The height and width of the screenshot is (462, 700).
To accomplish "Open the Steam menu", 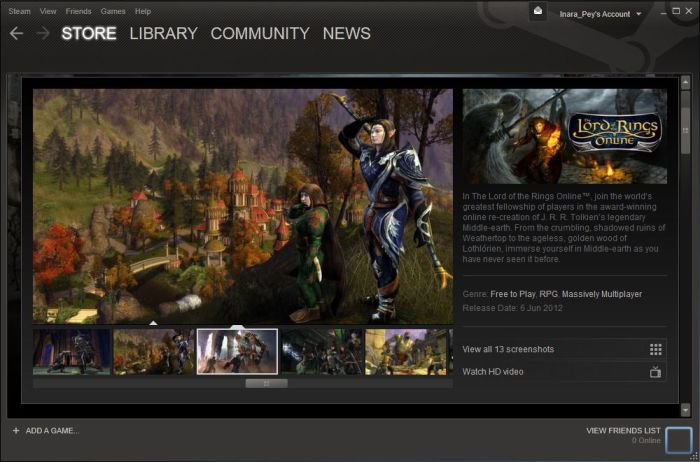I will pos(19,11).
